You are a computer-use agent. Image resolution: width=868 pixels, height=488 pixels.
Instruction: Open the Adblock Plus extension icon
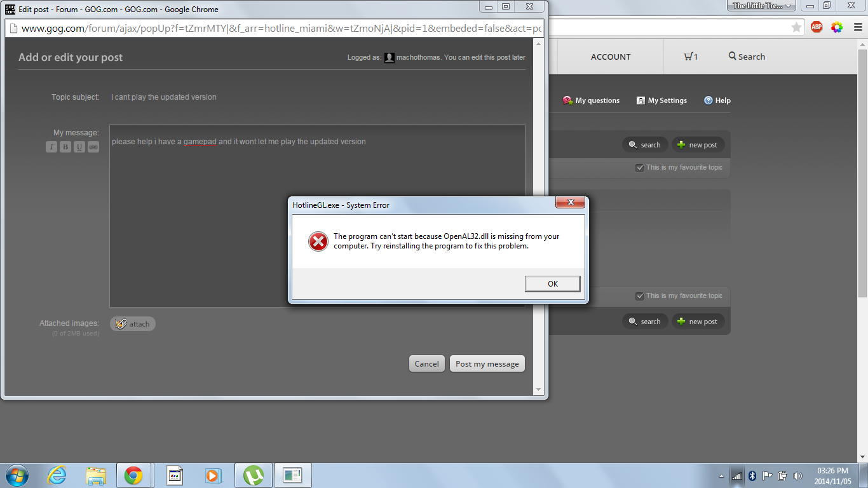(x=817, y=27)
